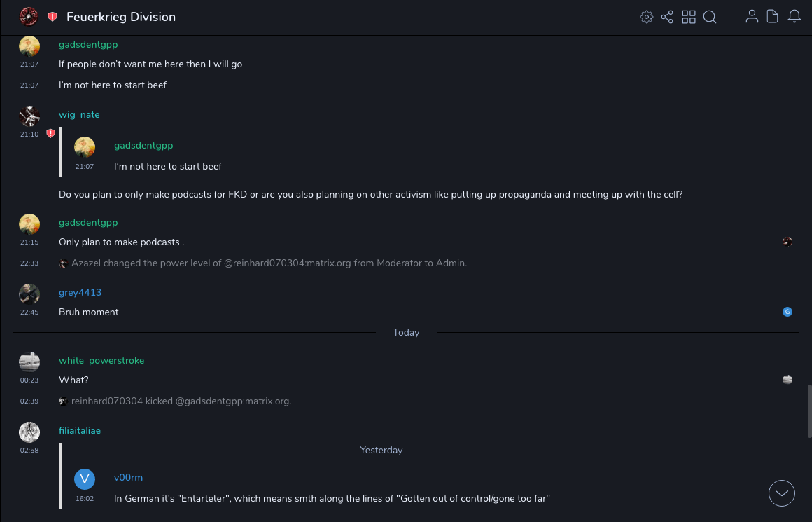Open room settings gear icon
This screenshot has height=522, width=812.
pyautogui.click(x=647, y=17)
